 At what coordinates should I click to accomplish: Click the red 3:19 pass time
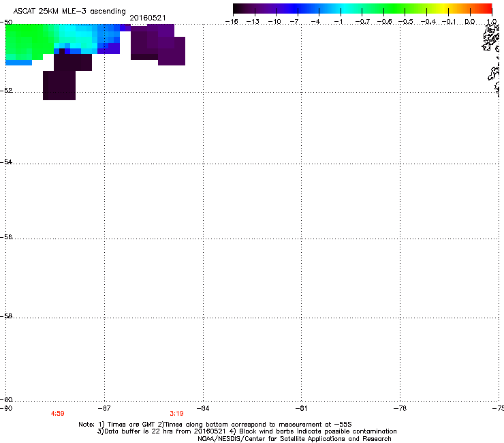[x=177, y=414]
